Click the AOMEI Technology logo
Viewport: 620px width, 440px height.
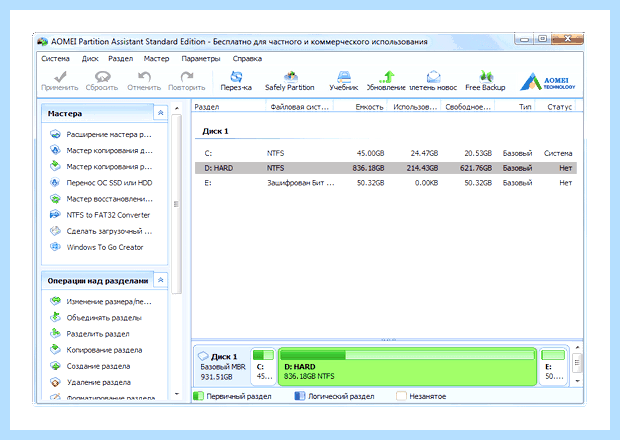(548, 81)
